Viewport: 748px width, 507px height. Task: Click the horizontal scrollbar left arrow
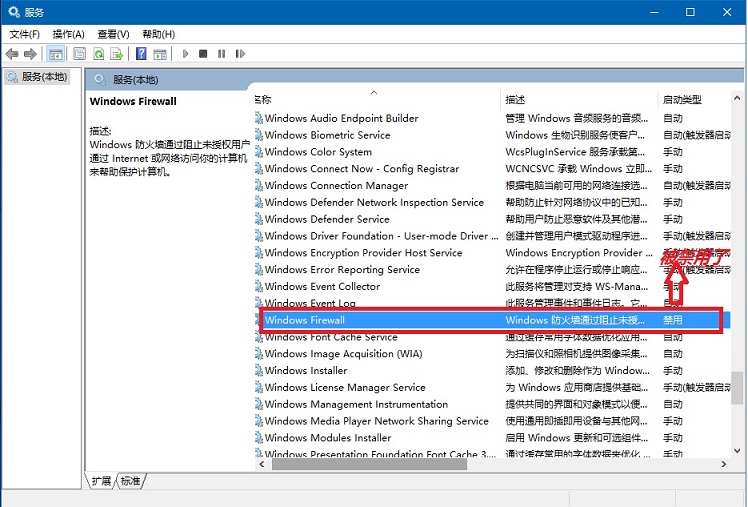click(x=261, y=464)
